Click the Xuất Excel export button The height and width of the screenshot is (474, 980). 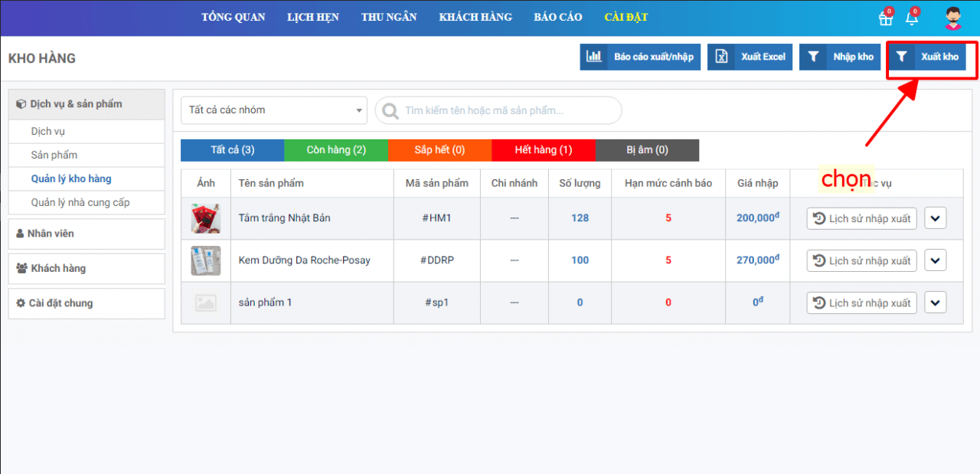click(x=750, y=57)
